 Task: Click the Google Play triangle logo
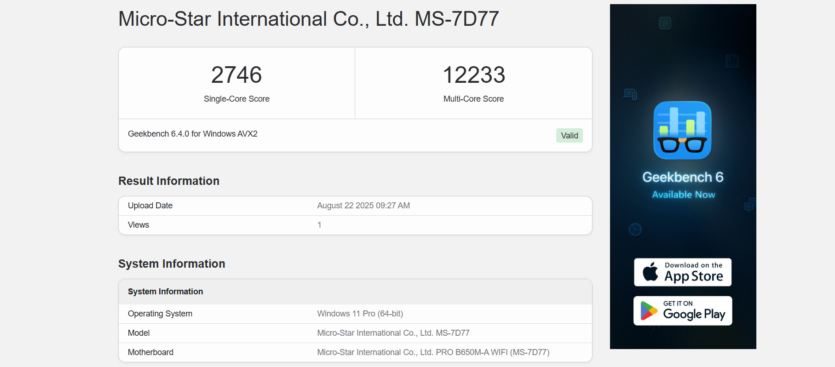[649, 311]
